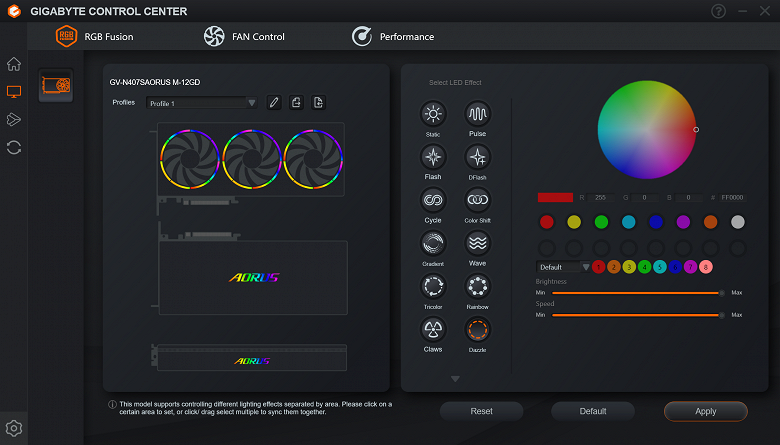Viewport: 780px width, 445px height.
Task: Pick the Tricolor effect icon
Action: coord(433,286)
